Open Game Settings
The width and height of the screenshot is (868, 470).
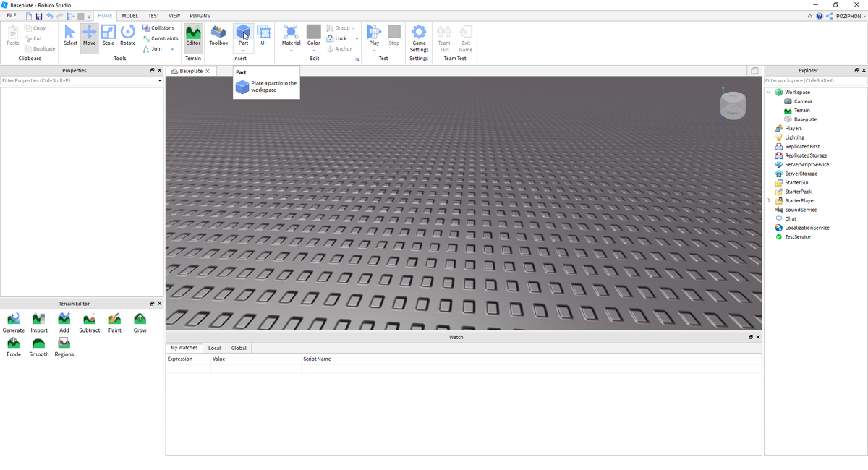tap(419, 38)
